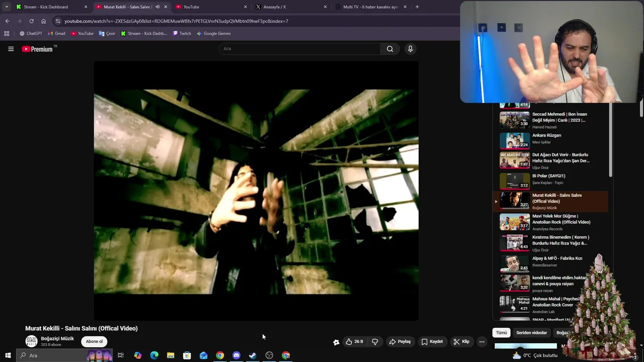
Task: Open the Google Gemini bookmark
Action: click(x=213, y=33)
